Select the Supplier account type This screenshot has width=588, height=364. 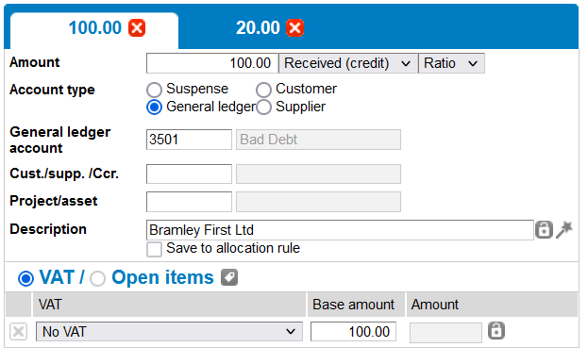pyautogui.click(x=263, y=108)
